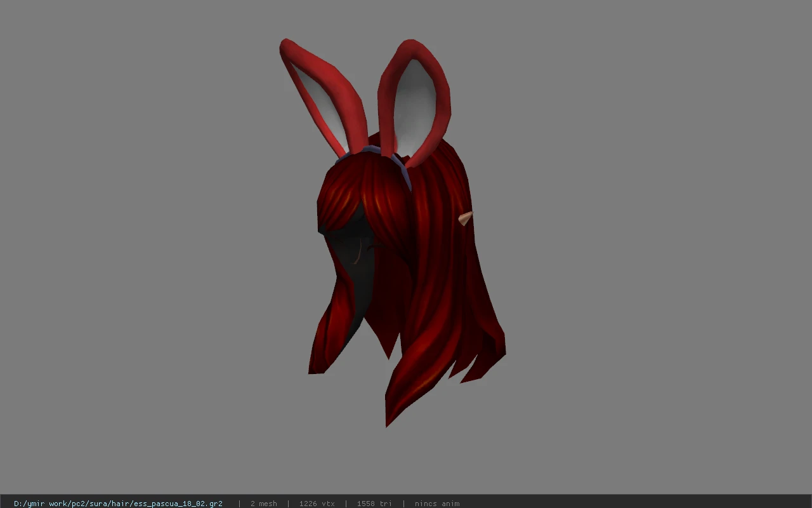Viewport: 812px width, 508px height.
Task: Click the red-haired bunny-ear 3D model
Action: 393,232
